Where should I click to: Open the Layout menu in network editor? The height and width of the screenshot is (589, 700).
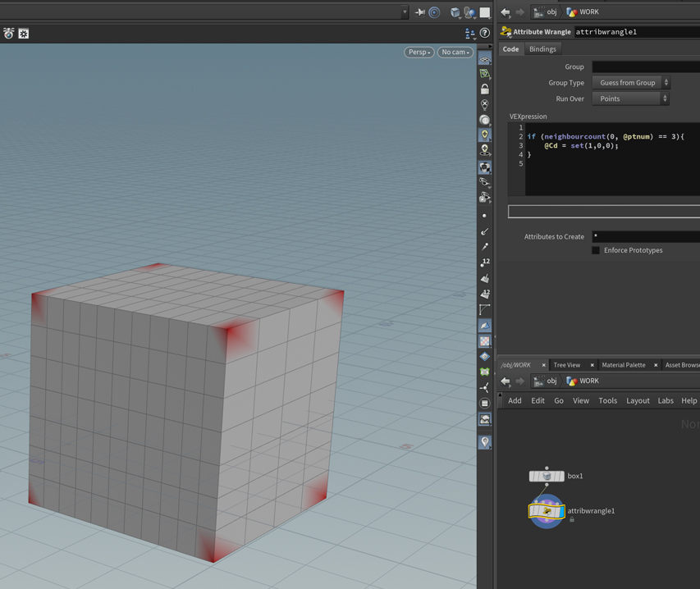click(x=638, y=401)
